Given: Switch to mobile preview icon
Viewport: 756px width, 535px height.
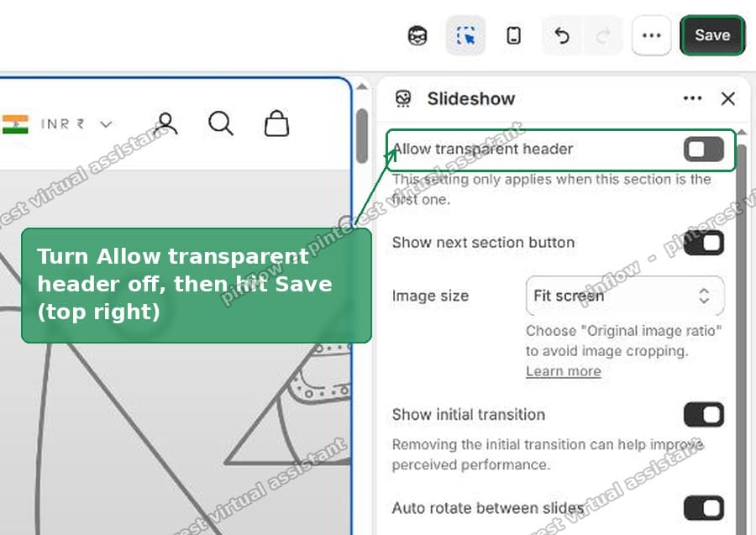Looking at the screenshot, I should tap(513, 35).
